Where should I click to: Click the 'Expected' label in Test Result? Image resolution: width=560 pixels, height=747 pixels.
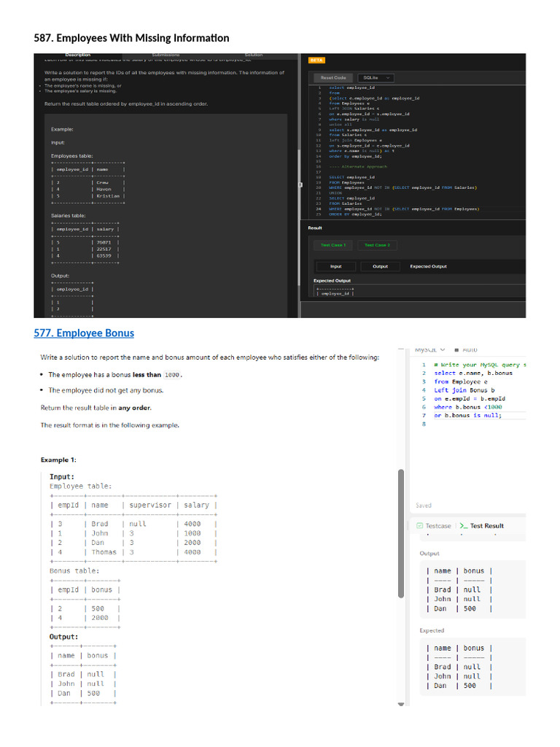[432, 630]
